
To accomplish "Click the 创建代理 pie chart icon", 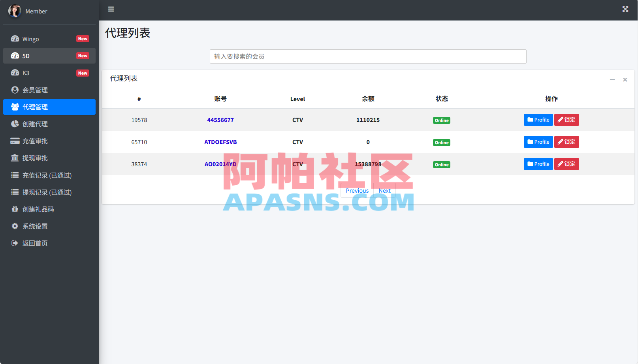I will click(x=15, y=124).
